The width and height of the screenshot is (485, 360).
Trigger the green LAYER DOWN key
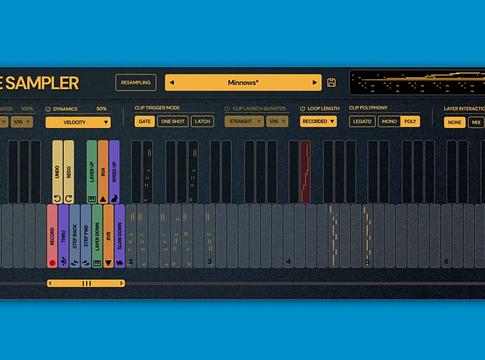pyautogui.click(x=97, y=236)
